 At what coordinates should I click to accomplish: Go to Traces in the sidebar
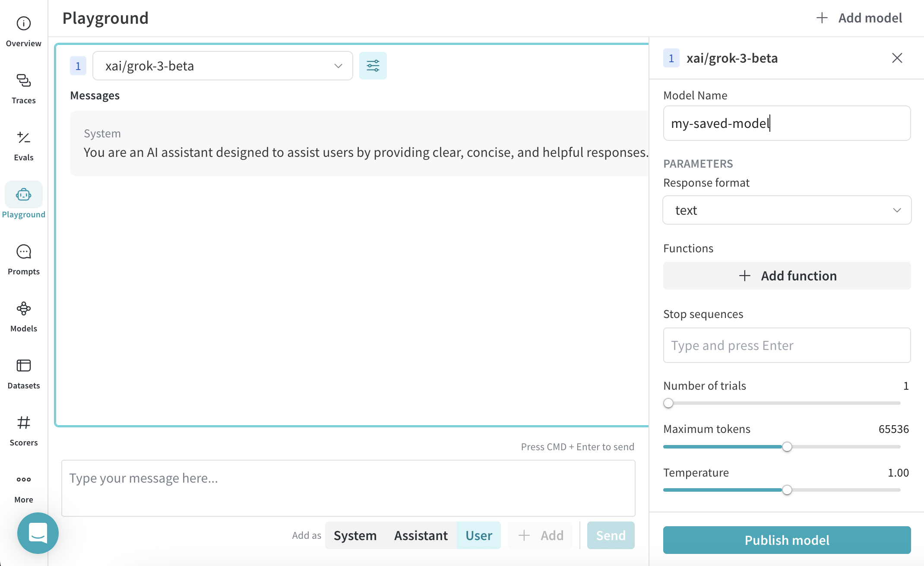coord(24,80)
